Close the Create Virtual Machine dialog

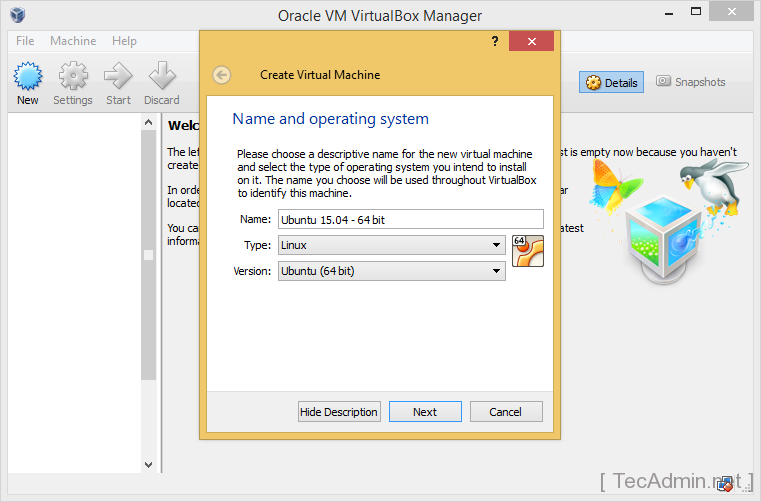(531, 41)
